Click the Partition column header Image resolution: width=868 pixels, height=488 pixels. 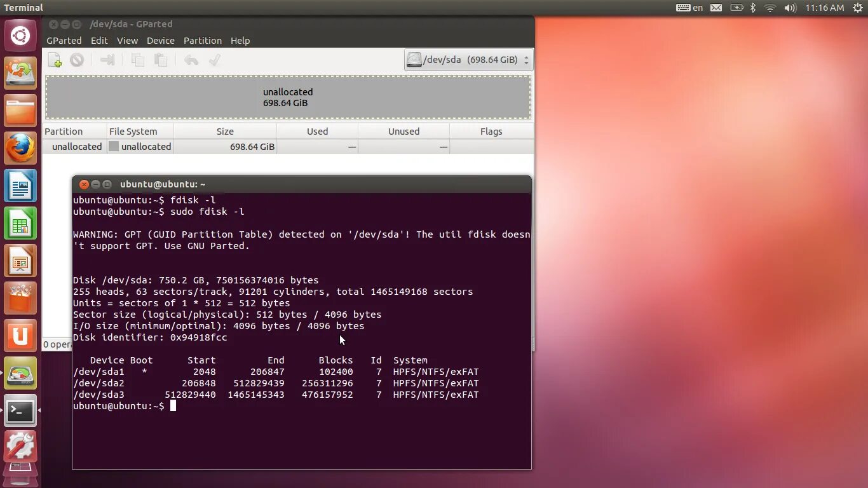coord(74,132)
